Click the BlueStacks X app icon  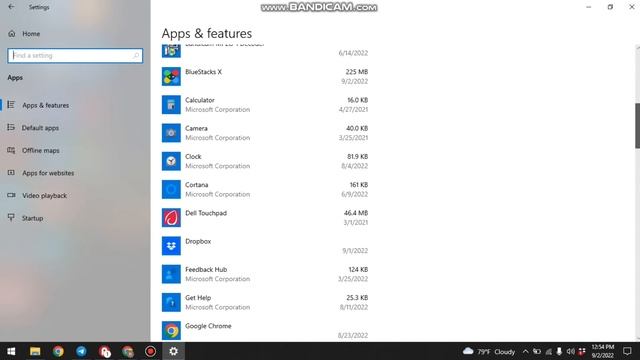171,77
